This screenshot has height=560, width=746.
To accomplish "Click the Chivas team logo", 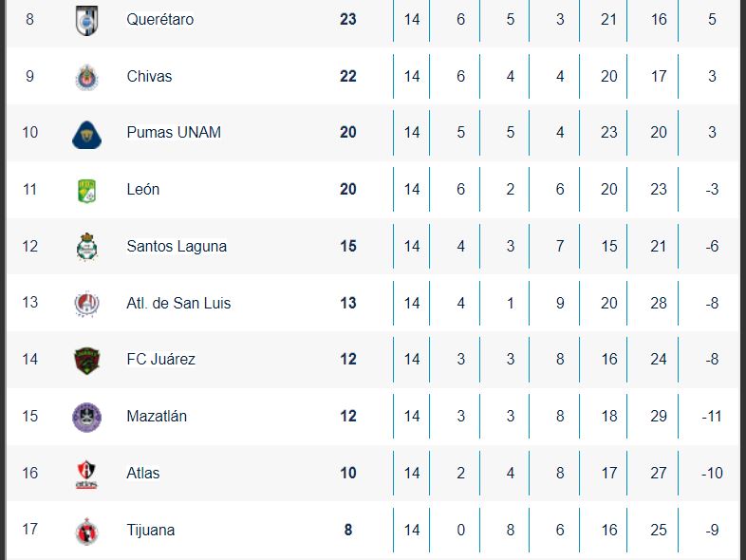I will click(x=86, y=77).
